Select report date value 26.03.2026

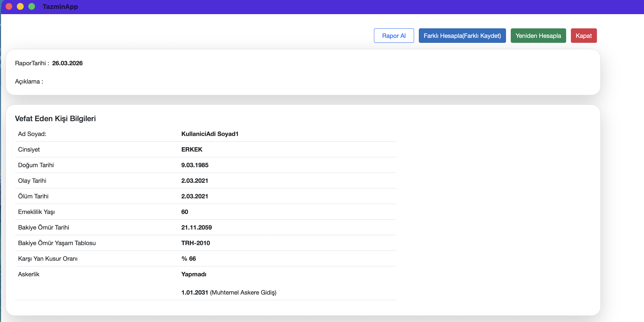pyautogui.click(x=67, y=63)
